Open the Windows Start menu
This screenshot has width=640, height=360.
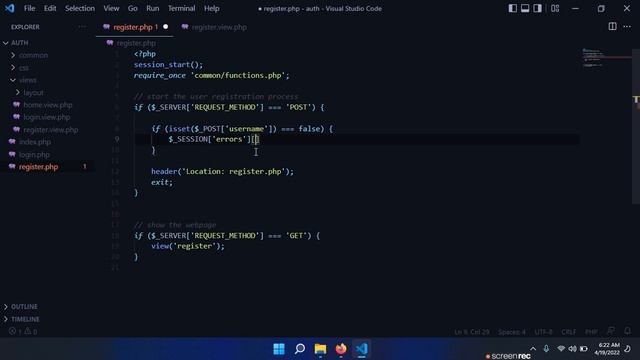click(279, 349)
